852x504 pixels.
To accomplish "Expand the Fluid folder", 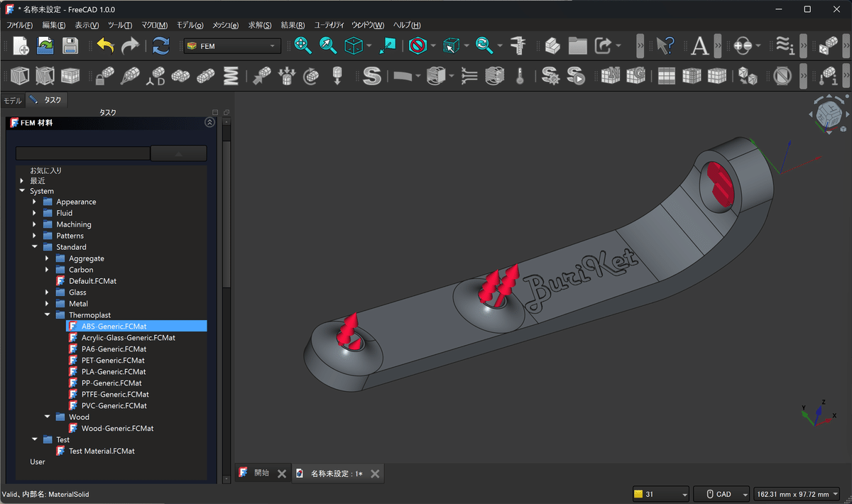I will (35, 213).
